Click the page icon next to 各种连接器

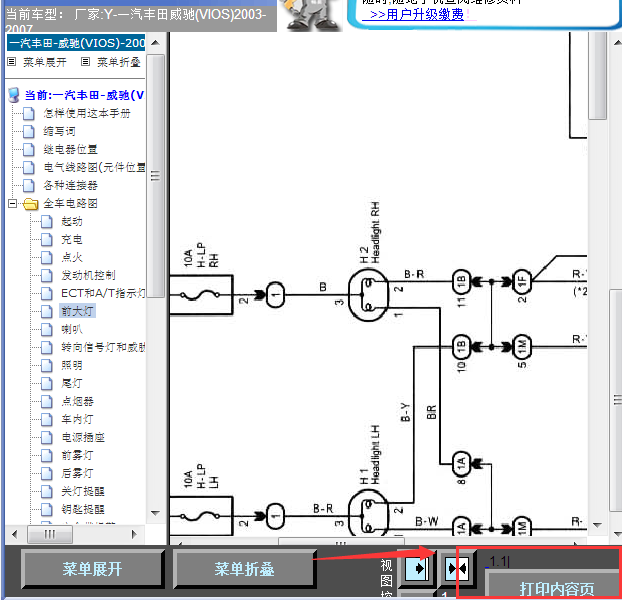(x=29, y=185)
